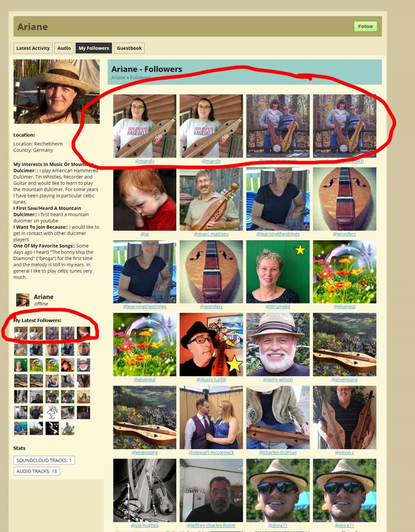The image size is (415, 532).
Task: Open the @val-hughes link
Action: (x=145, y=525)
